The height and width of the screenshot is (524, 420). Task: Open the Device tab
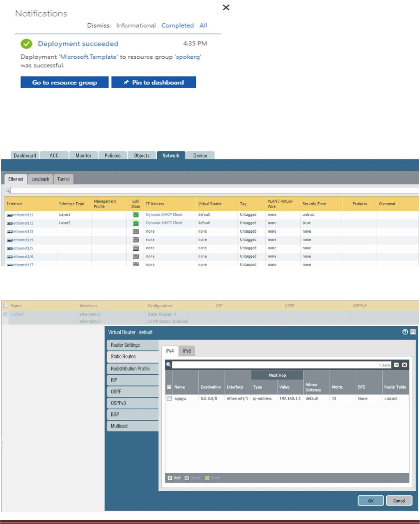[200, 156]
